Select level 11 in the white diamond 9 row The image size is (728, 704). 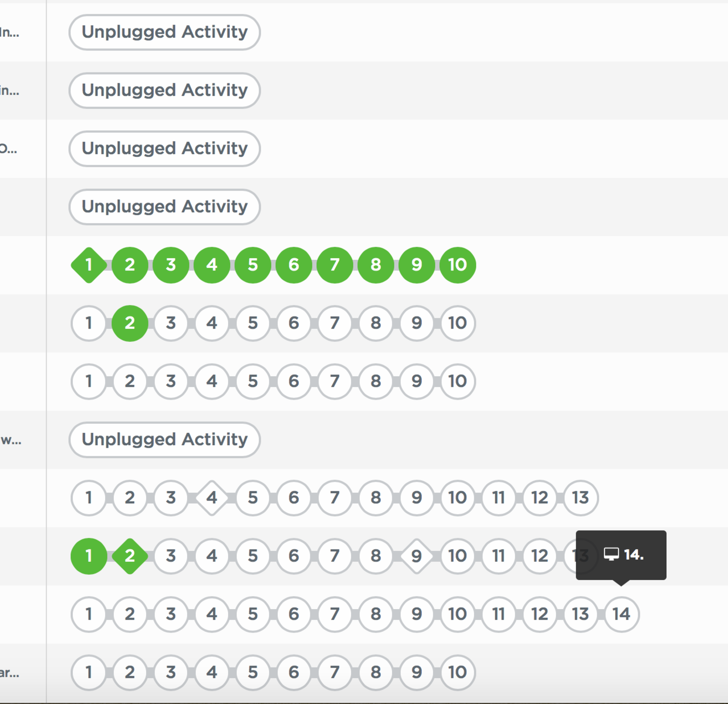pos(498,556)
